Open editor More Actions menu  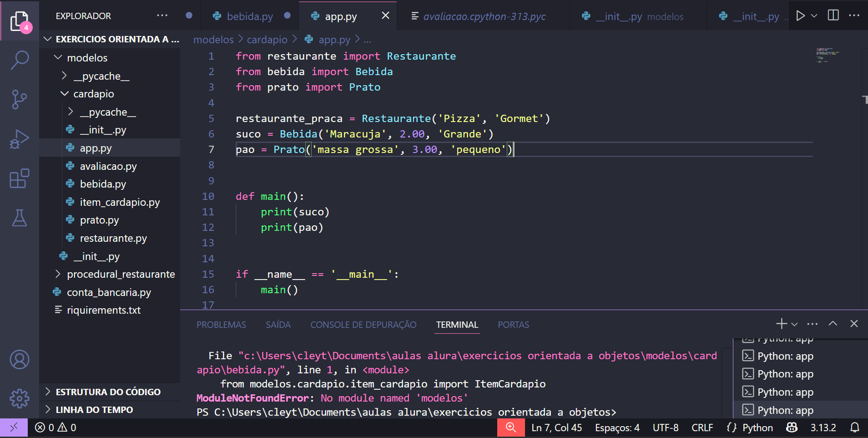[x=854, y=15]
